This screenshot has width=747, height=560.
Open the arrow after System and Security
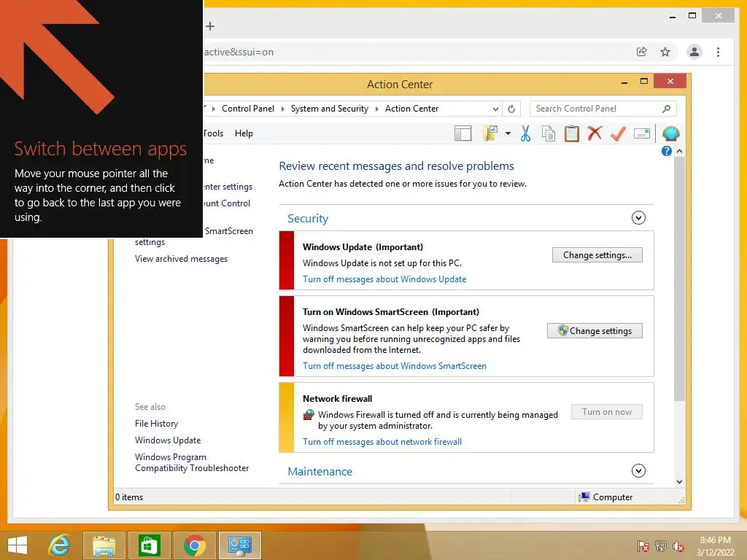[377, 109]
